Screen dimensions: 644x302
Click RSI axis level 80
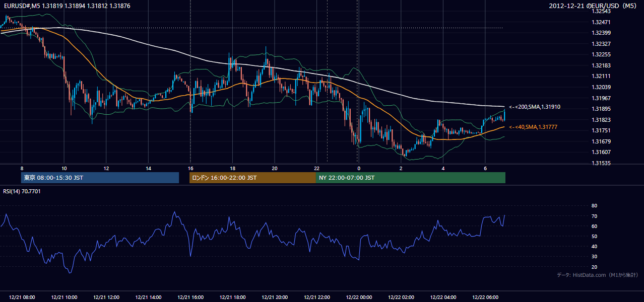coord(594,206)
